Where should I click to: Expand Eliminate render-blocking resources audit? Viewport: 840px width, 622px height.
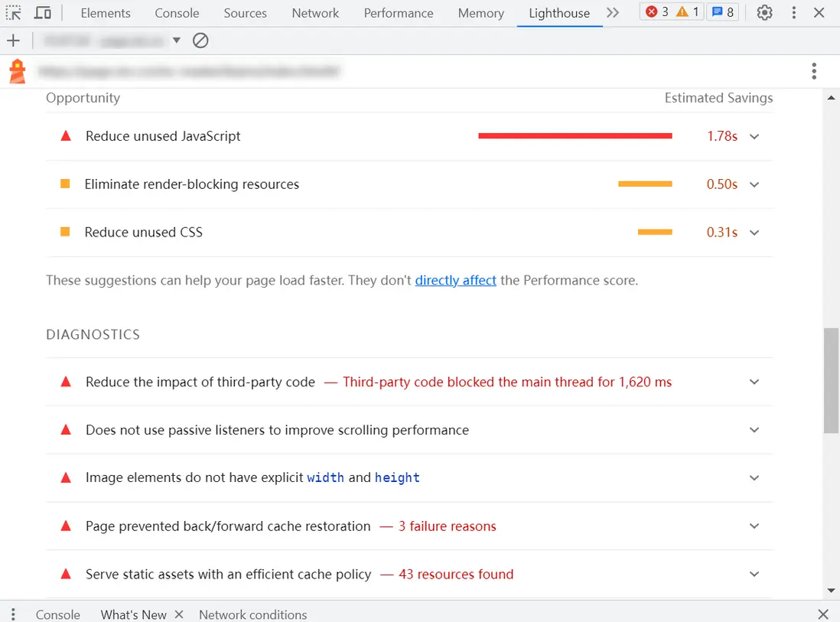(754, 184)
